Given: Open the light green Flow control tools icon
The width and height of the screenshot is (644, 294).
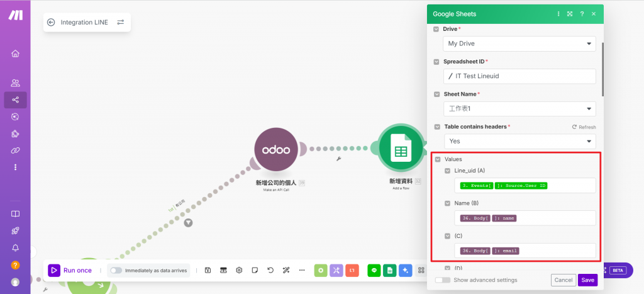Looking at the screenshot, I should [x=321, y=270].
